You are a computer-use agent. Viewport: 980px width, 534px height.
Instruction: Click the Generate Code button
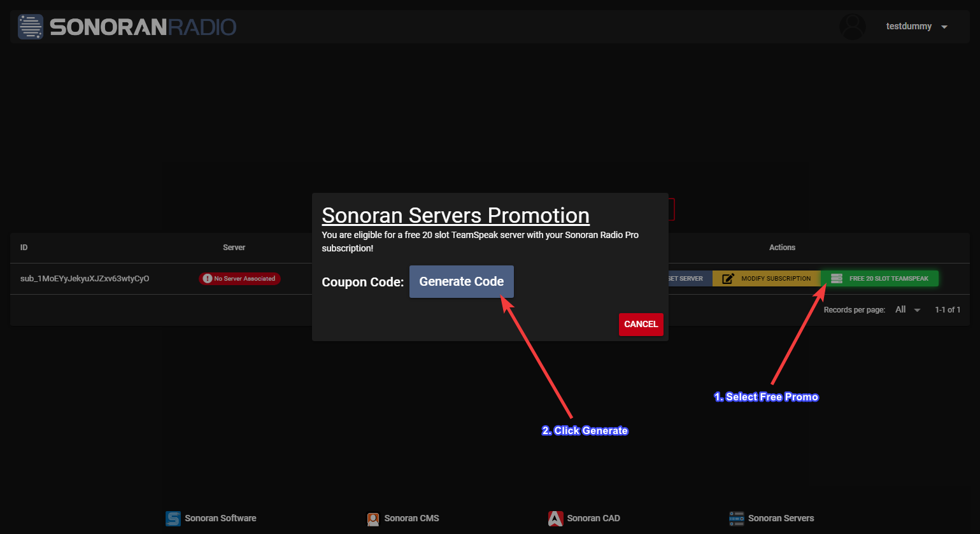[461, 281]
